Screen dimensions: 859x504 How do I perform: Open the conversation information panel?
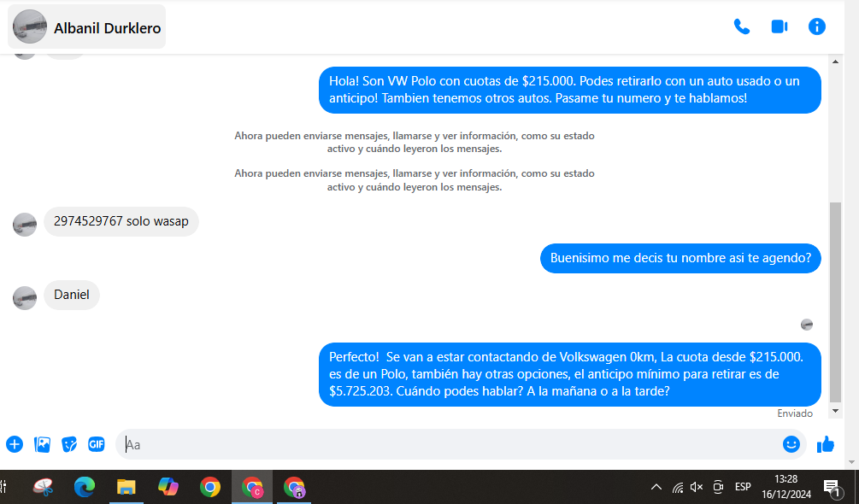click(x=817, y=26)
